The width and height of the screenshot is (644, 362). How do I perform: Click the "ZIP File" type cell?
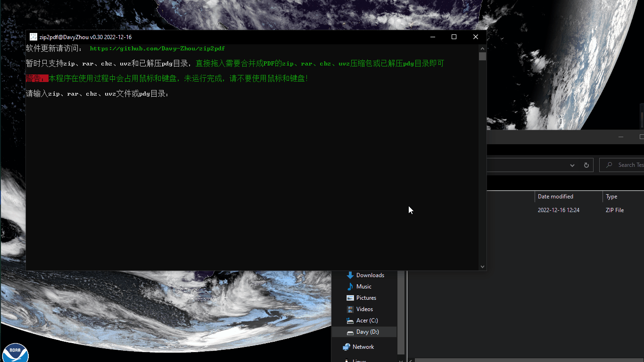pyautogui.click(x=615, y=210)
